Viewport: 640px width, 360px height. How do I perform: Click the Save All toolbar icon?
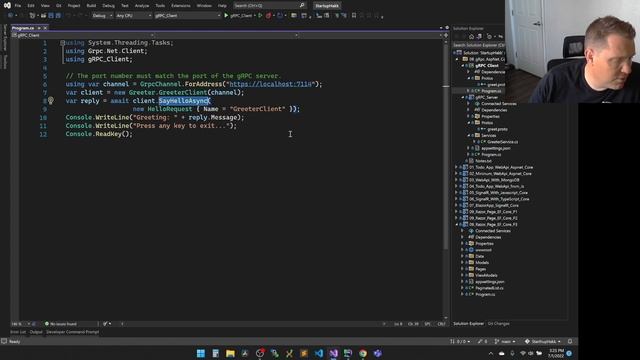tap(58, 16)
